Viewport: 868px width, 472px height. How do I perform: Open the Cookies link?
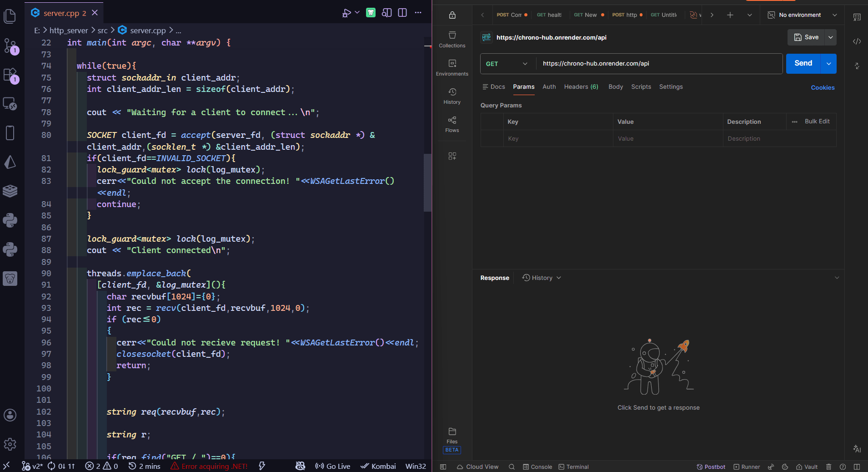click(x=823, y=87)
